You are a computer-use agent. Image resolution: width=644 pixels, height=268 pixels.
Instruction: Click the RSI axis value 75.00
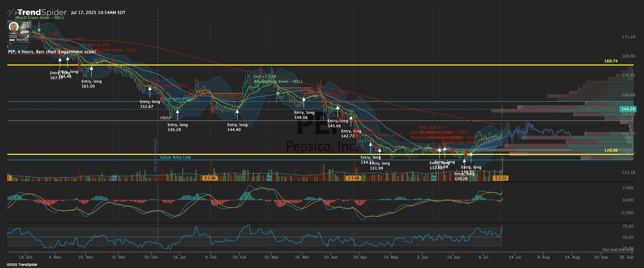(628, 226)
